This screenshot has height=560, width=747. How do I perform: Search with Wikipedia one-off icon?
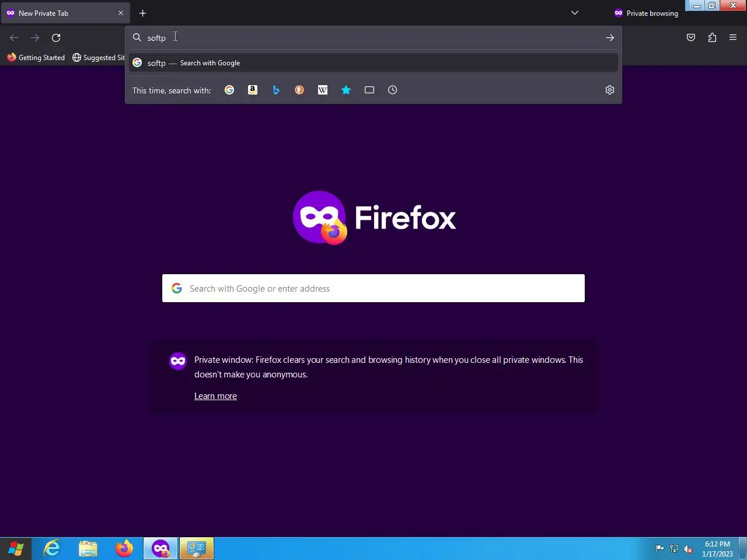point(323,90)
